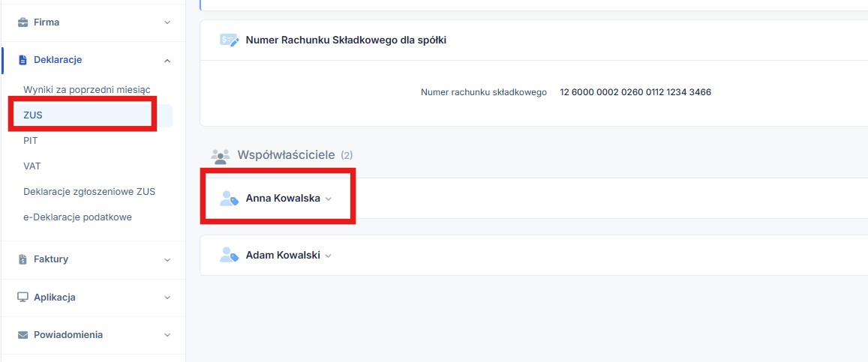Screen dimensions: 868x362
Task: Go to the PIT declarations page
Action: [x=31, y=140]
